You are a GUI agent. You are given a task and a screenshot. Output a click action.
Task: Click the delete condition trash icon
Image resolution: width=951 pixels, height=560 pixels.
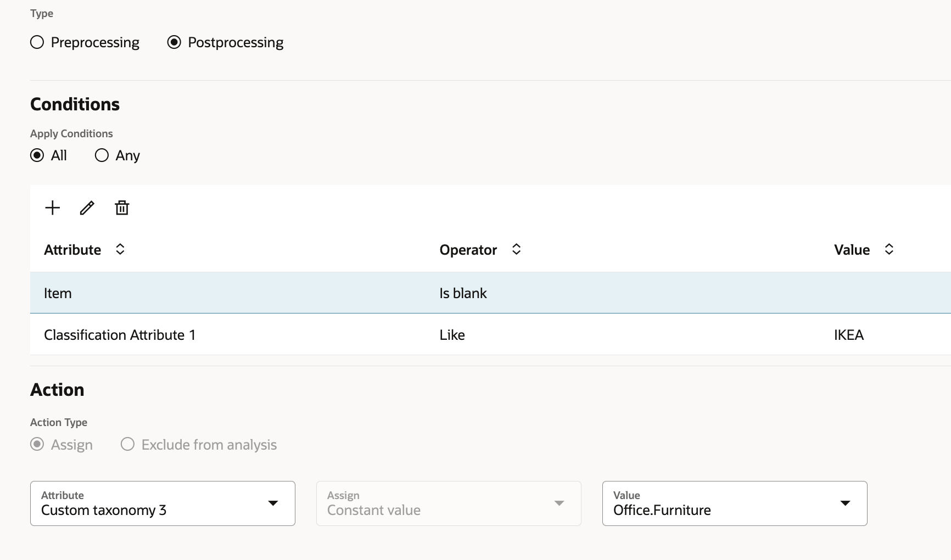tap(122, 208)
